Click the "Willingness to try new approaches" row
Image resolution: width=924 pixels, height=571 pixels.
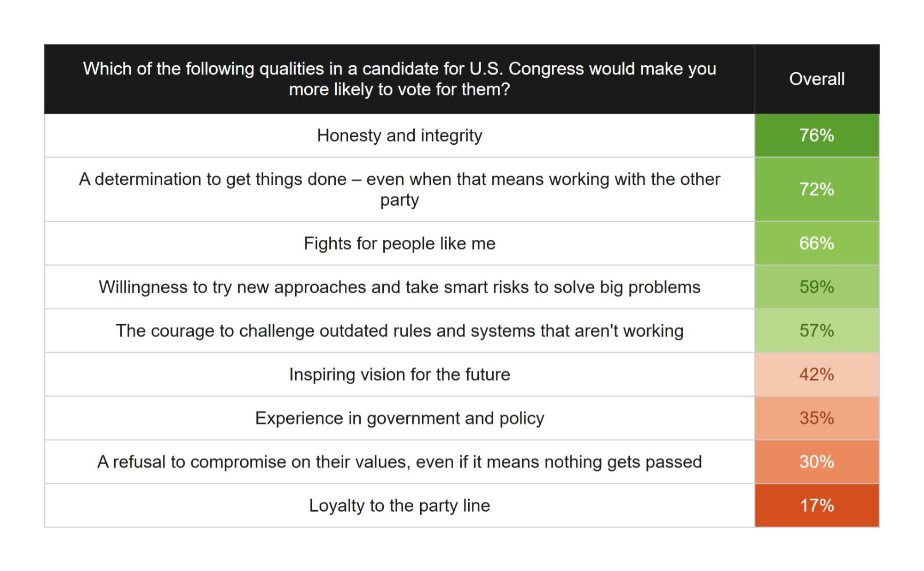point(399,287)
